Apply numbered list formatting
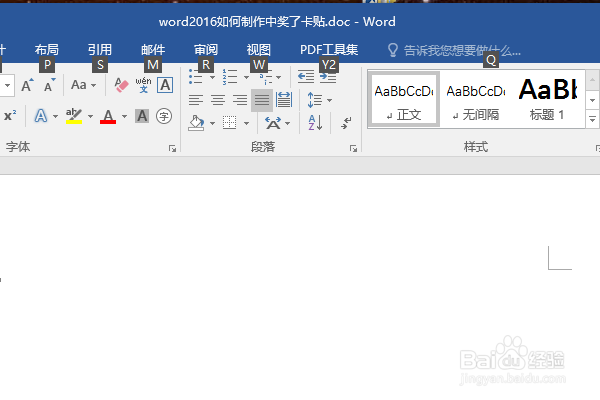Image resolution: width=600 pixels, height=400 pixels. pyautogui.click(x=230, y=77)
